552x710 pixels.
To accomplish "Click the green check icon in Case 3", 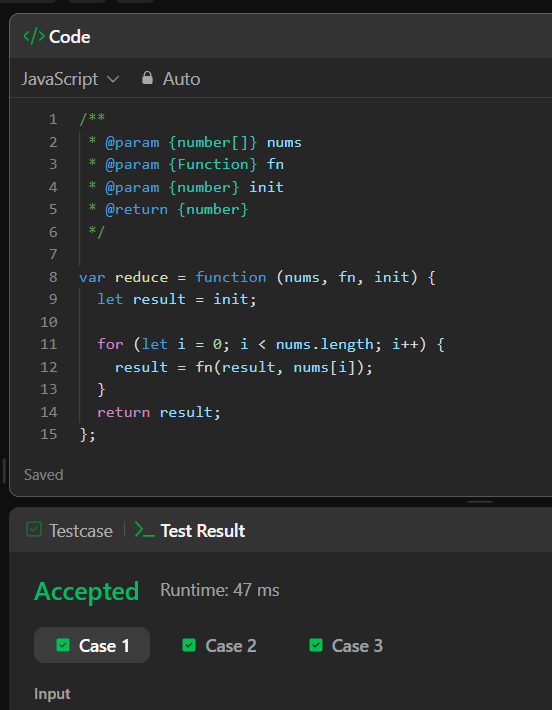I will [x=316, y=645].
